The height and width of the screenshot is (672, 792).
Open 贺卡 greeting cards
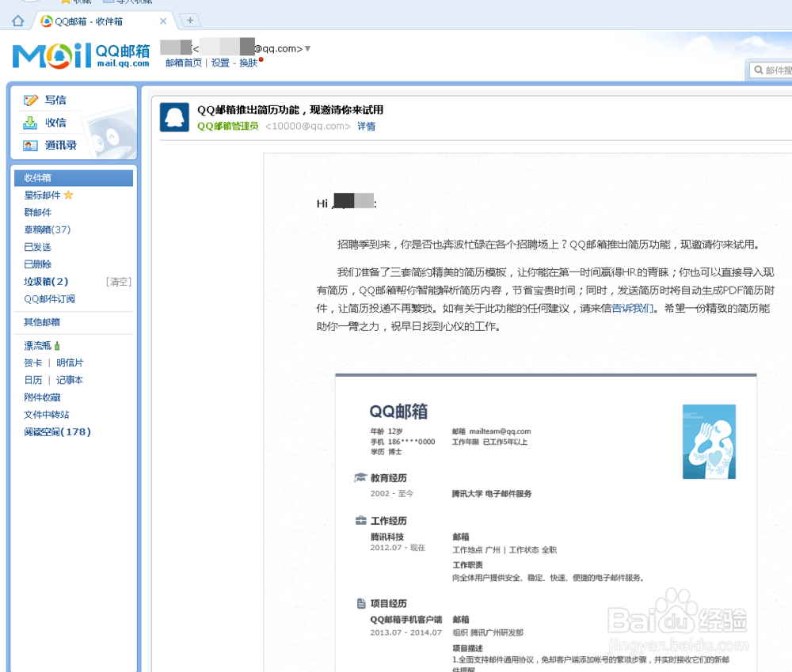32,363
